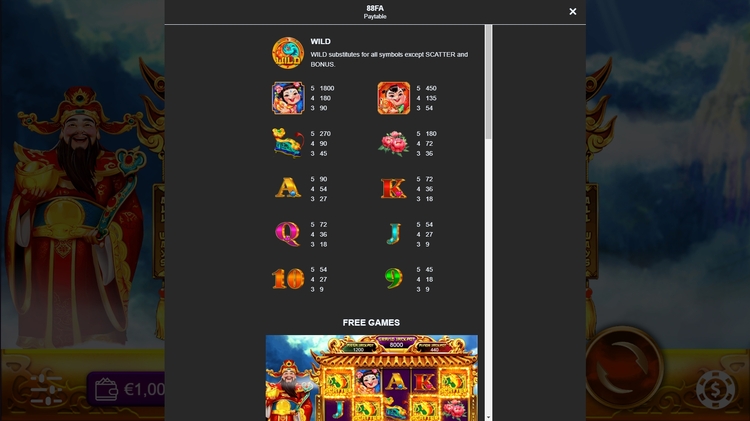
Task: Click the scrollbar down arrow
Action: click(x=488, y=418)
